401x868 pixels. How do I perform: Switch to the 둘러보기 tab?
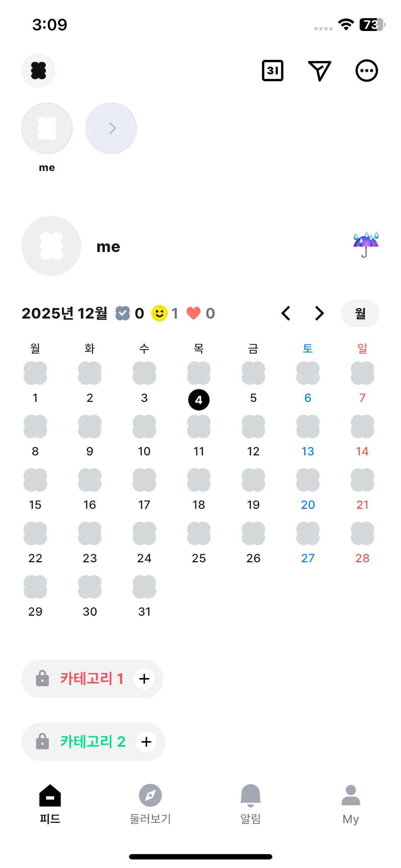click(x=150, y=804)
